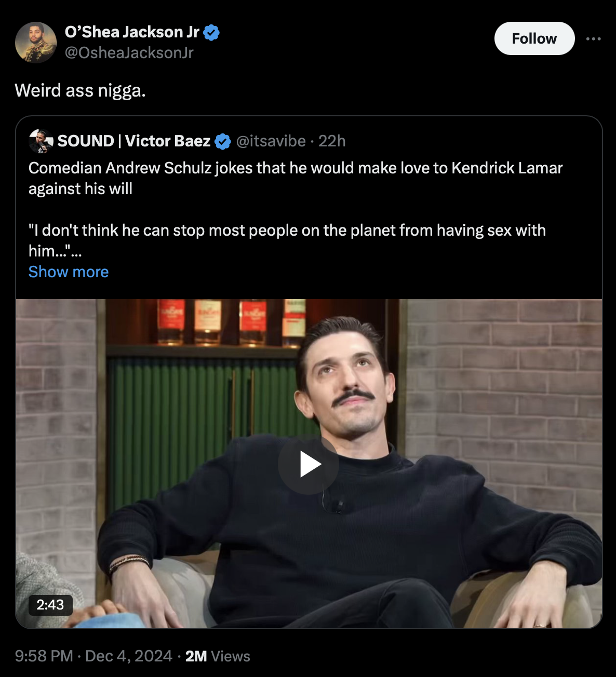Image resolution: width=616 pixels, height=677 pixels.
Task: Click the O'Shea Jackson Jr display name
Action: 132,32
